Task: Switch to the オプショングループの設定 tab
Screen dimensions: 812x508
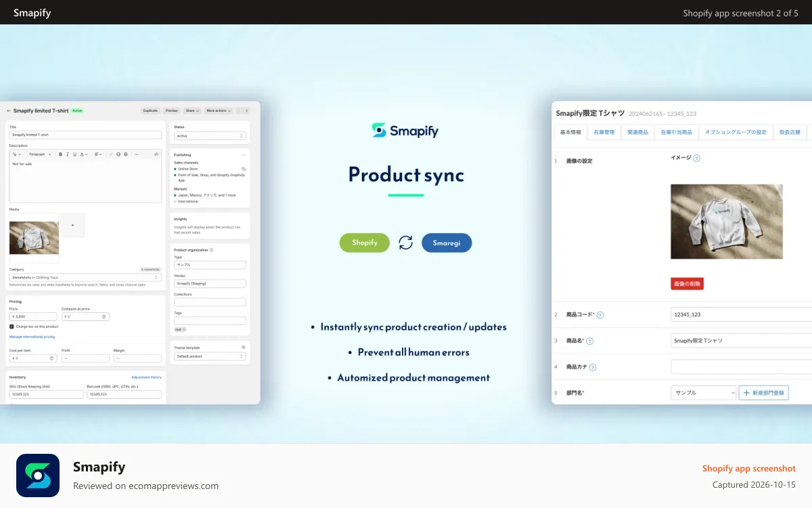Action: (736, 132)
